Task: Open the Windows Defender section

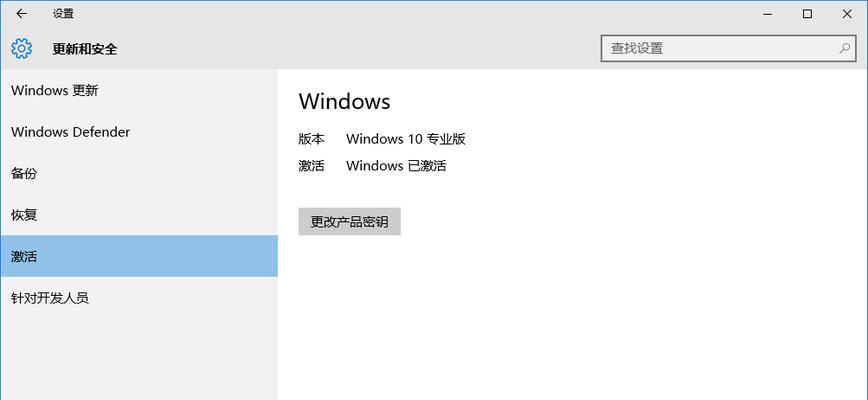Action: click(138, 132)
